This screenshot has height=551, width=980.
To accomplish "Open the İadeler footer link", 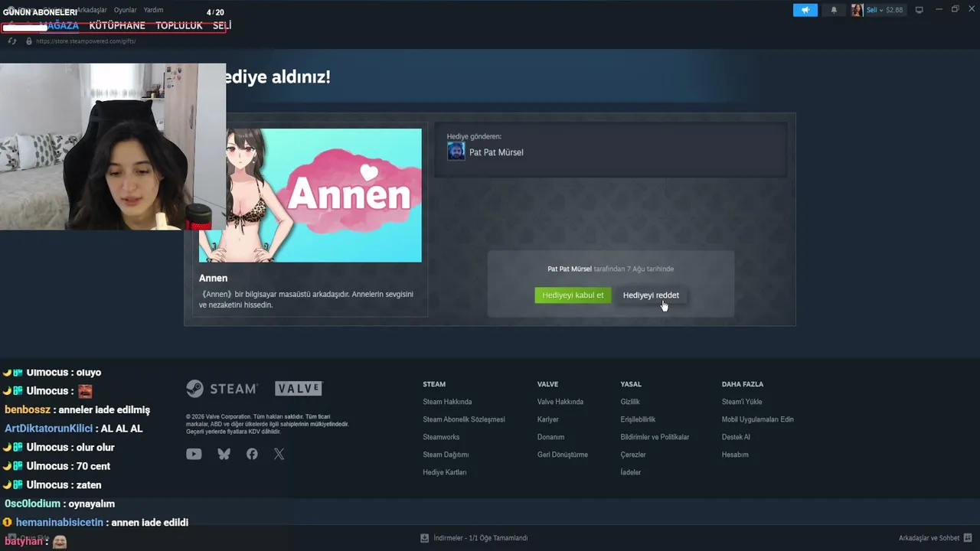I will (631, 472).
